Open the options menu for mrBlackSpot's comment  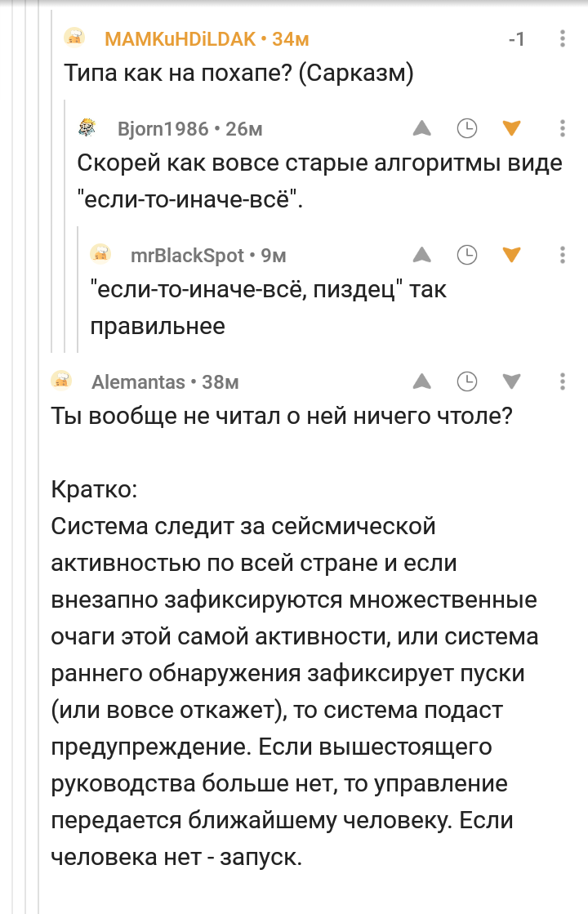tap(563, 255)
